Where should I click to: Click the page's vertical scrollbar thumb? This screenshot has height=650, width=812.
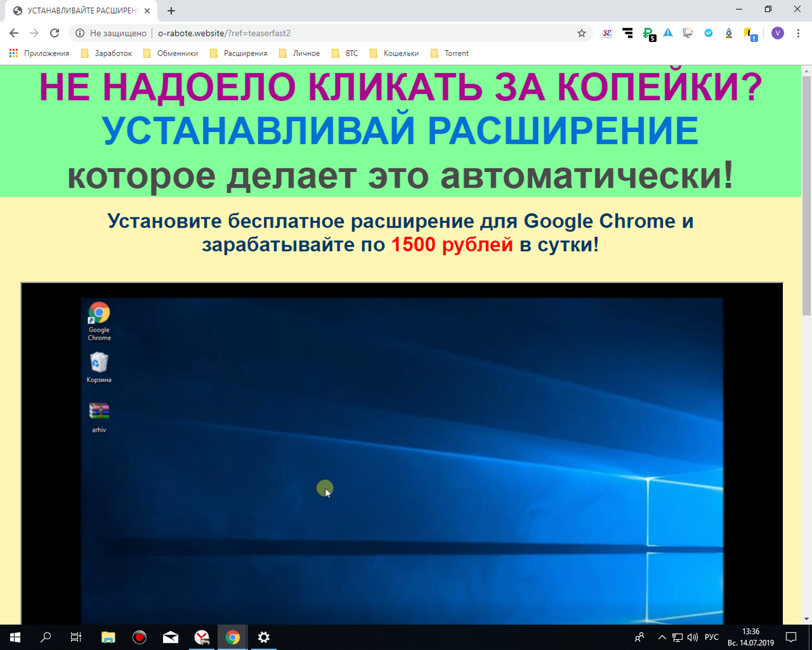pos(806,195)
